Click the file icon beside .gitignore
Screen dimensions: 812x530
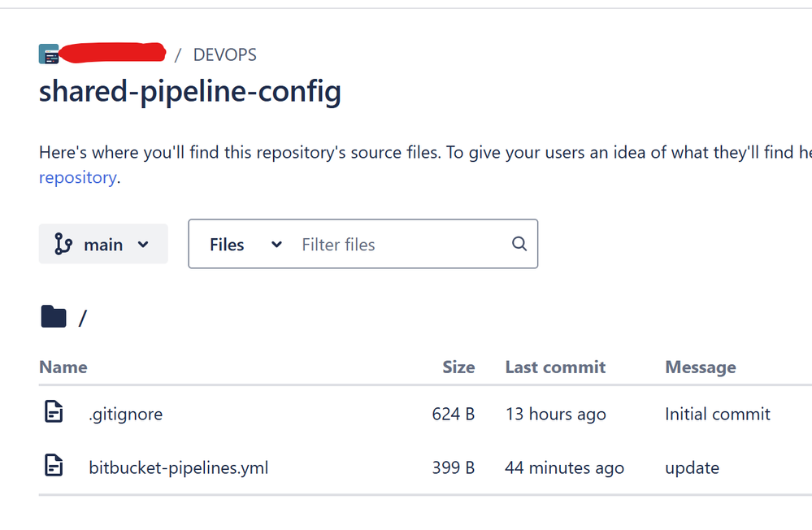(x=54, y=412)
